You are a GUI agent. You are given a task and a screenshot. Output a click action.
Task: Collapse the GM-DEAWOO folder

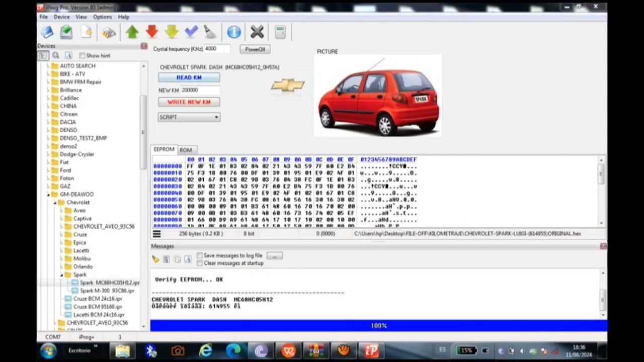click(49, 195)
